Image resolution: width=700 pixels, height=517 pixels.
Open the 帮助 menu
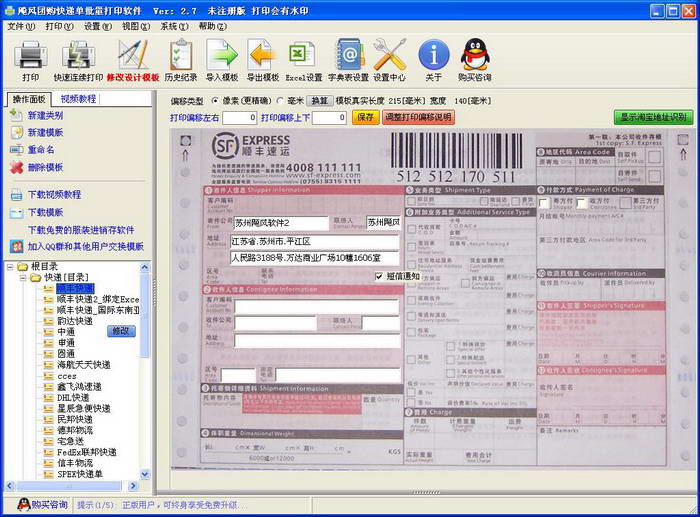[212, 26]
